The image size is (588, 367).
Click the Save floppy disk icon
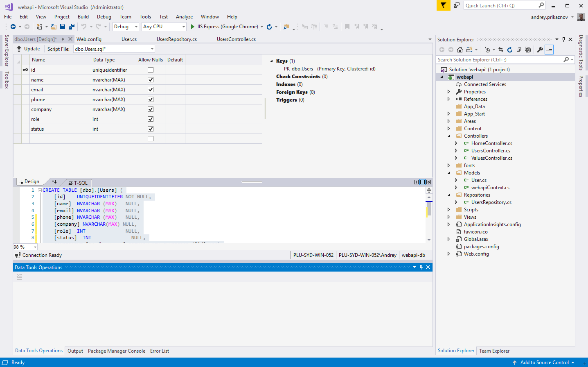point(63,27)
